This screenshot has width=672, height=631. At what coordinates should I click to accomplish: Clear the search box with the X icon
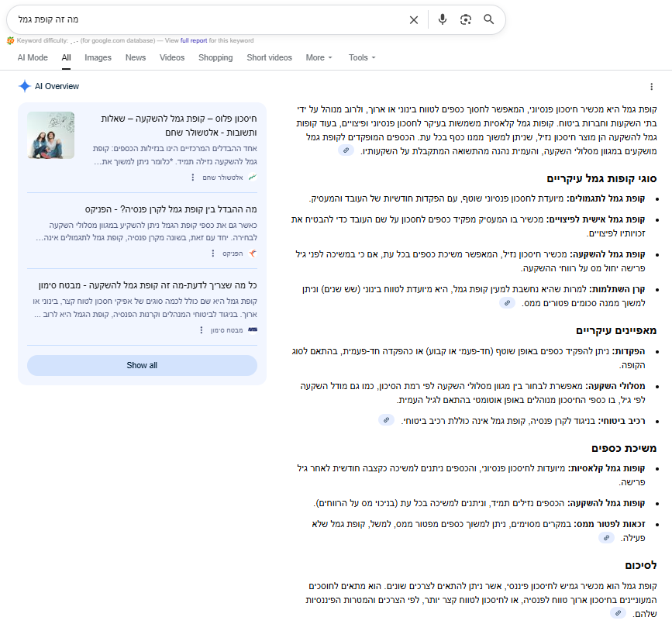(x=413, y=19)
